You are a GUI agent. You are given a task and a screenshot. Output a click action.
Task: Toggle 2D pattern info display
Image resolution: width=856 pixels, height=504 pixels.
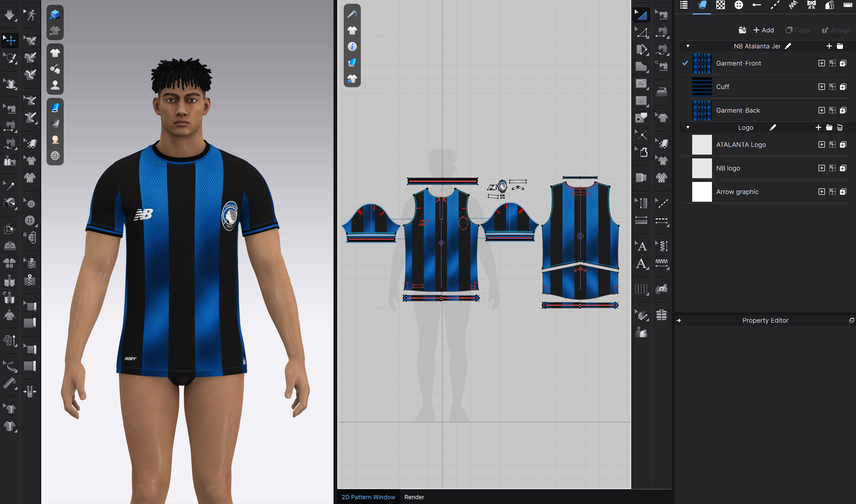[352, 47]
